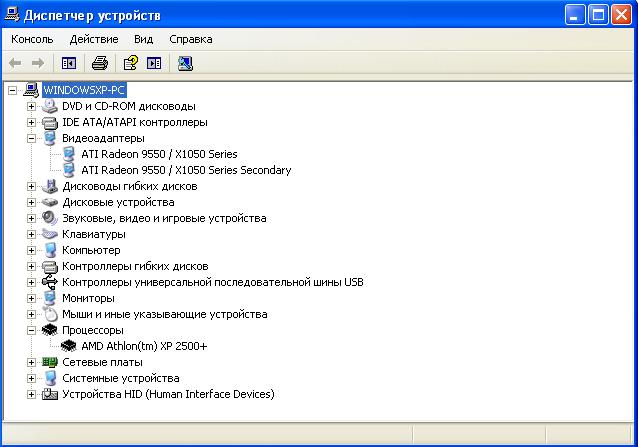Expand Звуковые, видео и игровые устройства node
Image resolution: width=638 pixels, height=447 pixels.
click(x=31, y=218)
